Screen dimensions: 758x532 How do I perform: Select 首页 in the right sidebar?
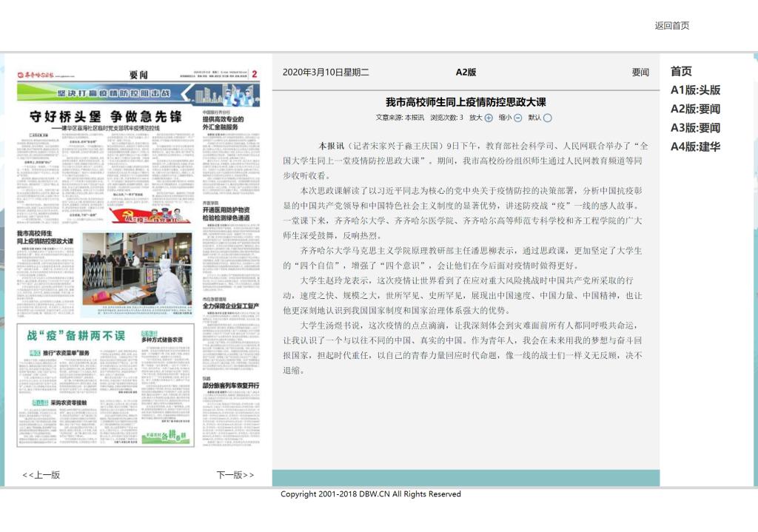(x=681, y=72)
